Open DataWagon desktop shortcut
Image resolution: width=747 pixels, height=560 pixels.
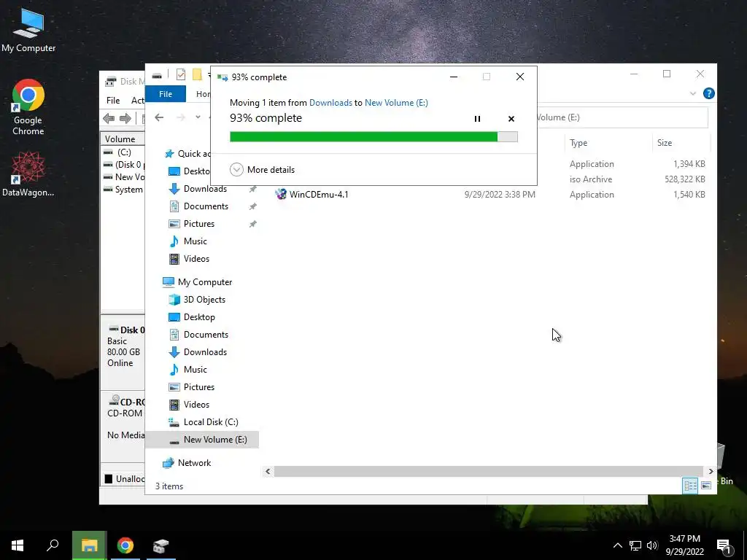click(28, 174)
